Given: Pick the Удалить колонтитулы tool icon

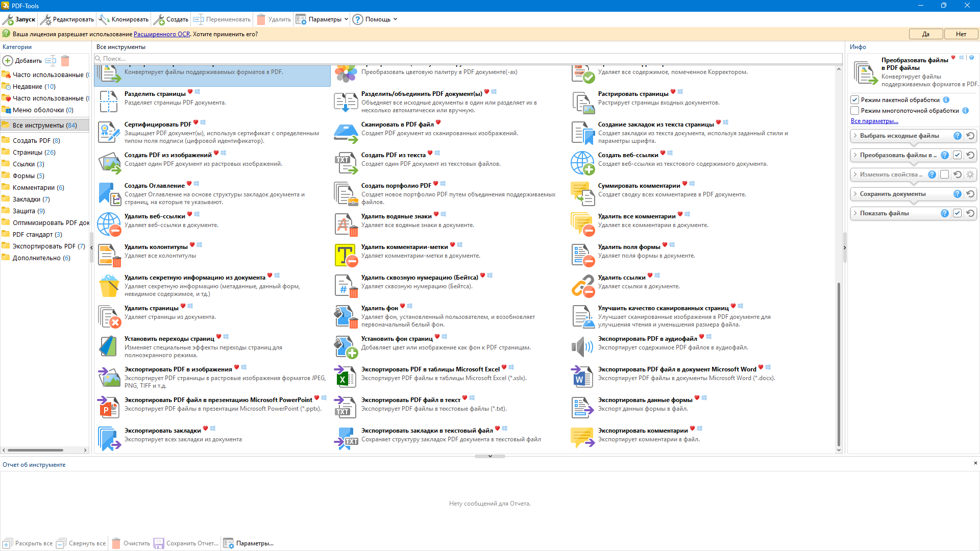Looking at the screenshot, I should pyautogui.click(x=109, y=254).
